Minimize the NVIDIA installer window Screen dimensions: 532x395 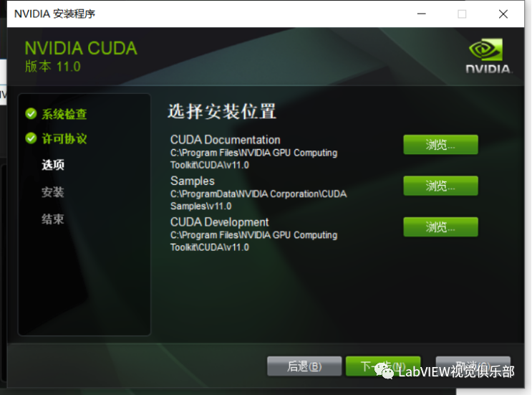tap(422, 14)
